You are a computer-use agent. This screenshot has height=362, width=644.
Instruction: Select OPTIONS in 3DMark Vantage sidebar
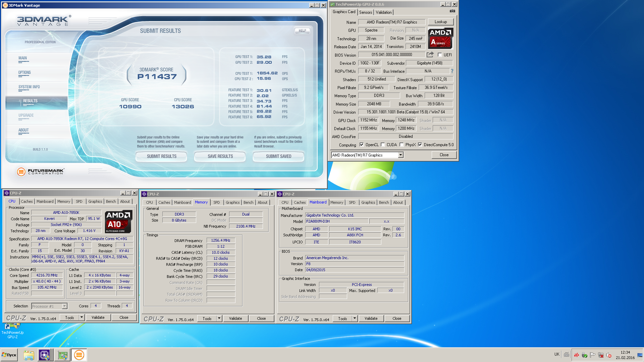pos(24,72)
